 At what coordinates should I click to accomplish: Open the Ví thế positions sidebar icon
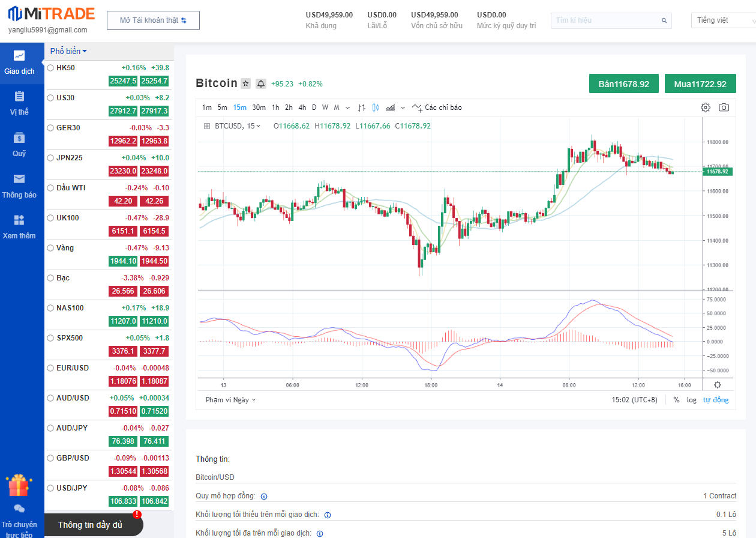(x=19, y=103)
